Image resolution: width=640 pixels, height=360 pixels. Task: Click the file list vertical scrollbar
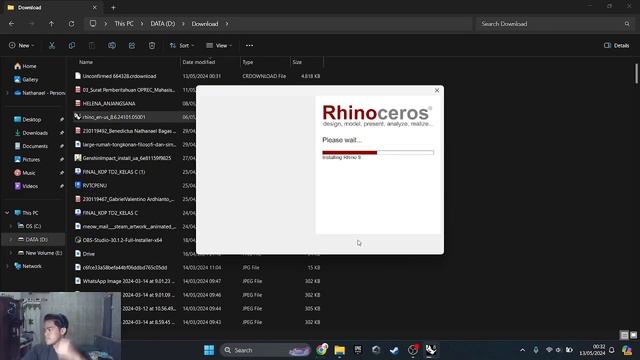coord(636,73)
